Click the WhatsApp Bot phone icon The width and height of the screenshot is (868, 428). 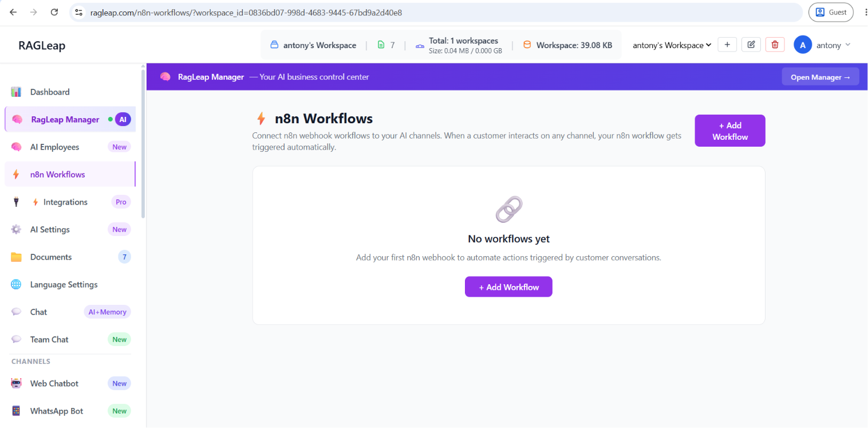tap(16, 411)
